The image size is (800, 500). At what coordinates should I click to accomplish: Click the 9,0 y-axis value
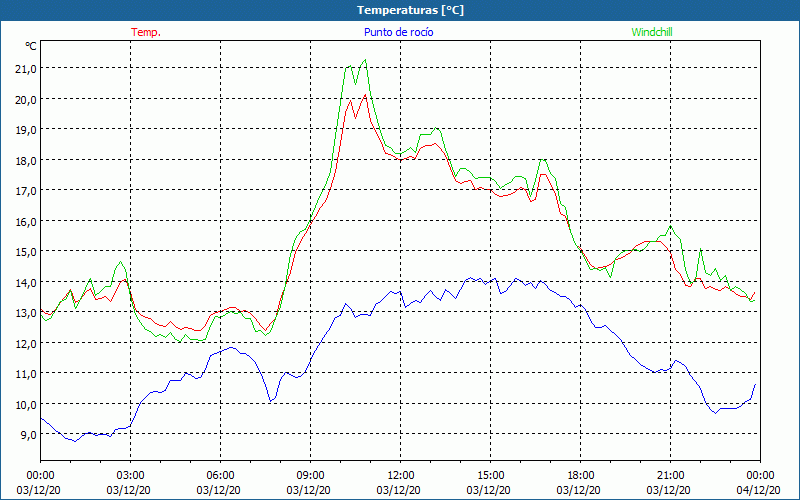click(x=28, y=434)
